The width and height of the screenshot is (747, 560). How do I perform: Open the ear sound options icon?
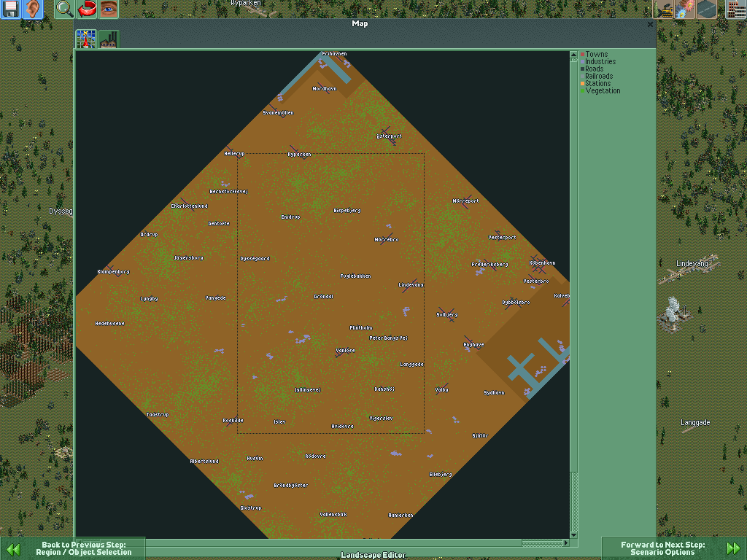(x=32, y=9)
